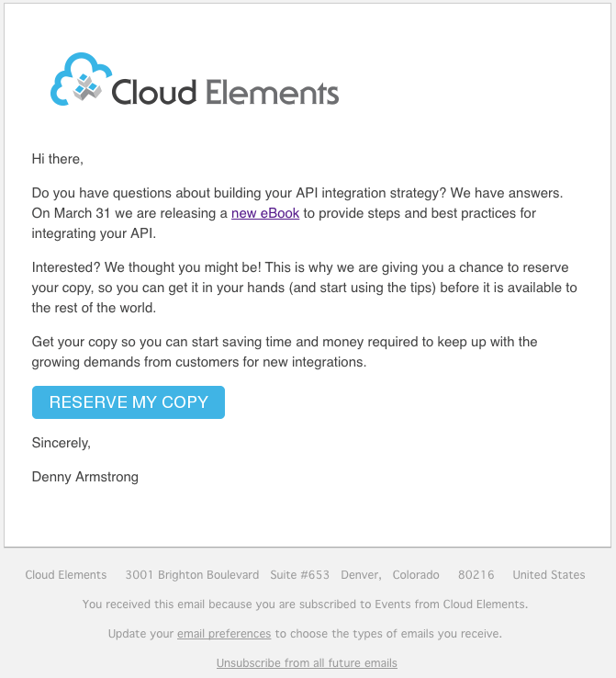This screenshot has width=616, height=678.
Task: Open the email preferences link
Action: point(224,634)
